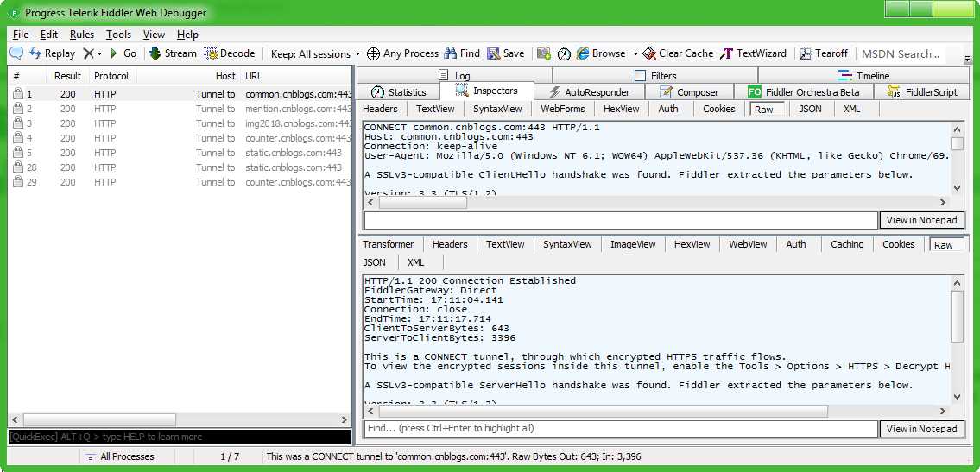Click the QuickExec command box

[x=180, y=437]
